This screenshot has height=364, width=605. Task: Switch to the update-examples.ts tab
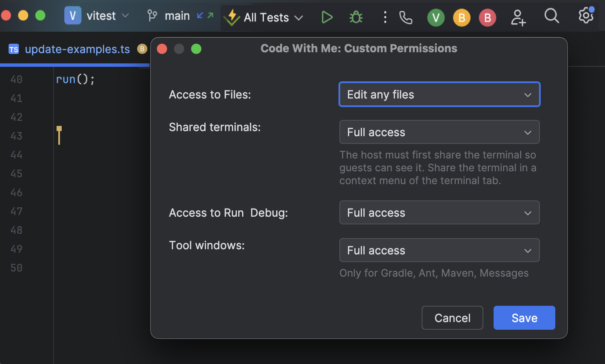(x=77, y=49)
